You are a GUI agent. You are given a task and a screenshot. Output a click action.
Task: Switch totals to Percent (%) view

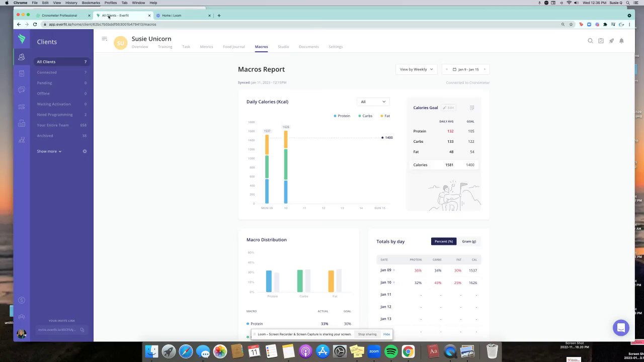pos(444,241)
